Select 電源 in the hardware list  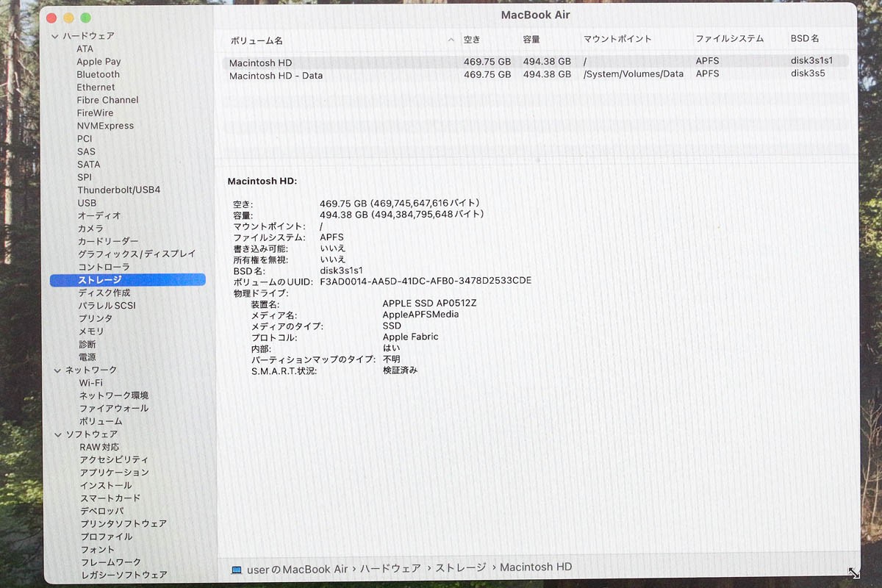click(x=87, y=357)
